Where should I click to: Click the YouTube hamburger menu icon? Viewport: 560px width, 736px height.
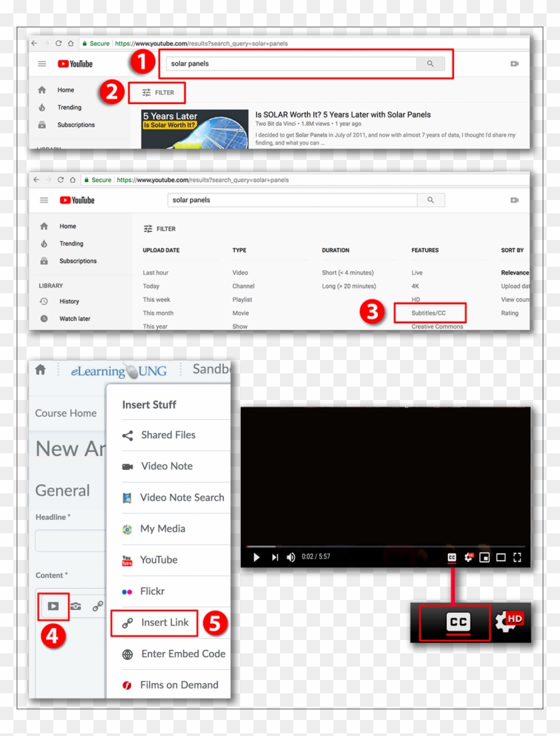coord(41,63)
